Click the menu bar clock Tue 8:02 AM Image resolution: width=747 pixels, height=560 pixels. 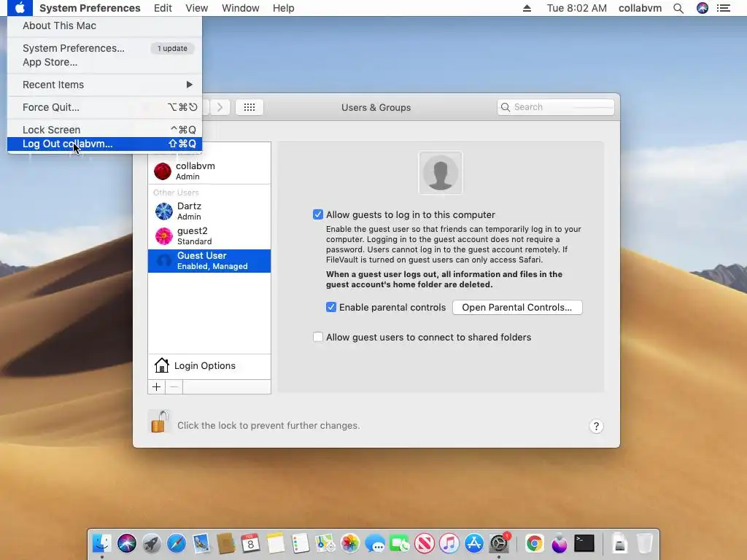tap(576, 8)
